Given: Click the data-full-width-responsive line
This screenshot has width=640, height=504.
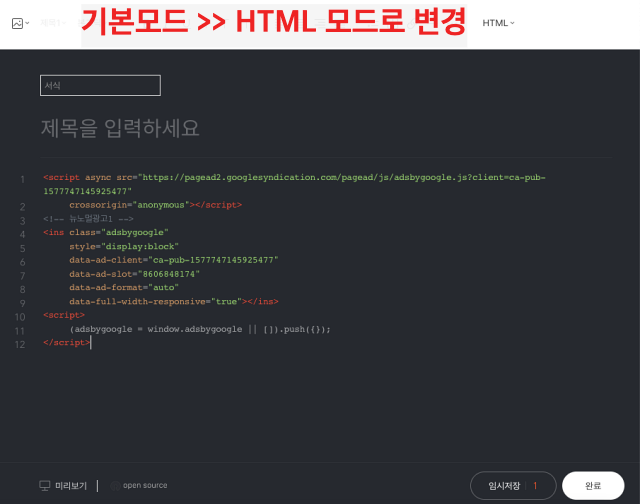Looking at the screenshot, I should (x=173, y=302).
